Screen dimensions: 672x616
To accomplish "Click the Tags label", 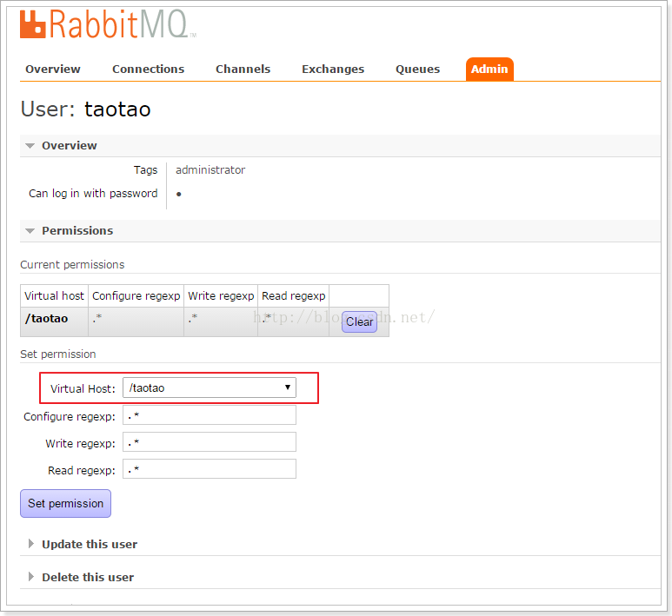I will click(146, 170).
